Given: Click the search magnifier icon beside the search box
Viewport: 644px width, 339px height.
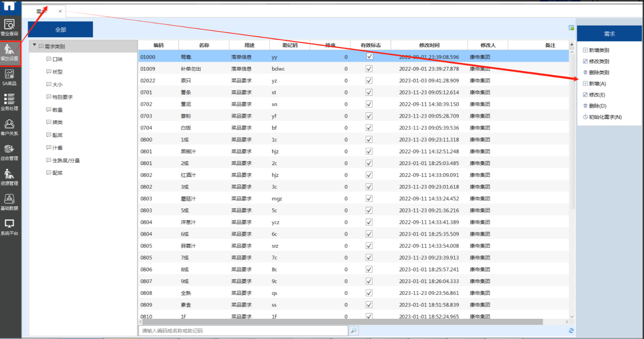Looking at the screenshot, I should [x=354, y=330].
